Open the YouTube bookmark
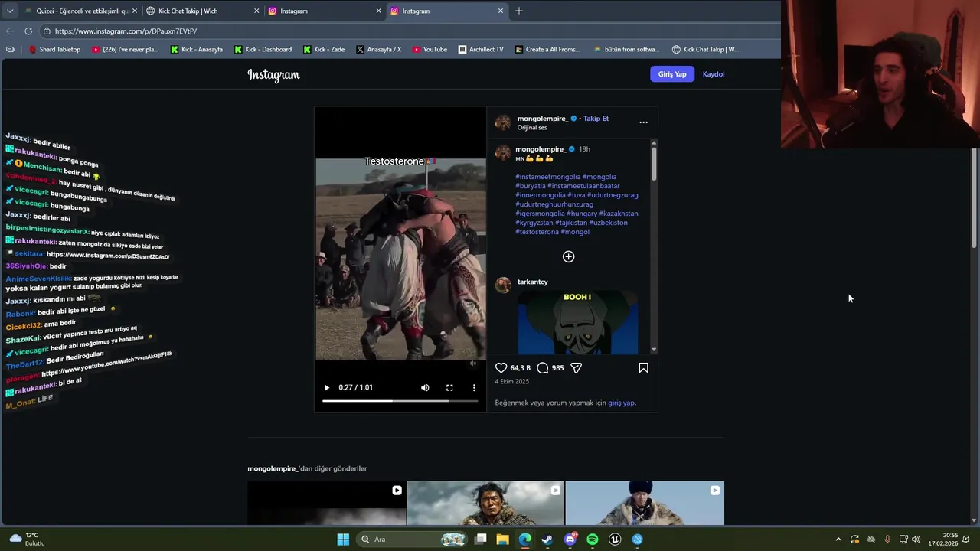Image resolution: width=980 pixels, height=551 pixels. [430, 49]
